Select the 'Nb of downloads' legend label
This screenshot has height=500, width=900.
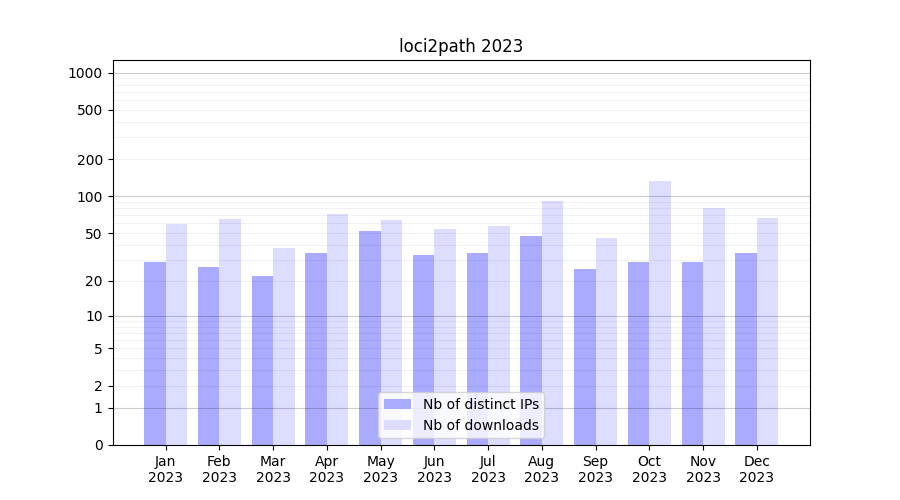coord(480,425)
